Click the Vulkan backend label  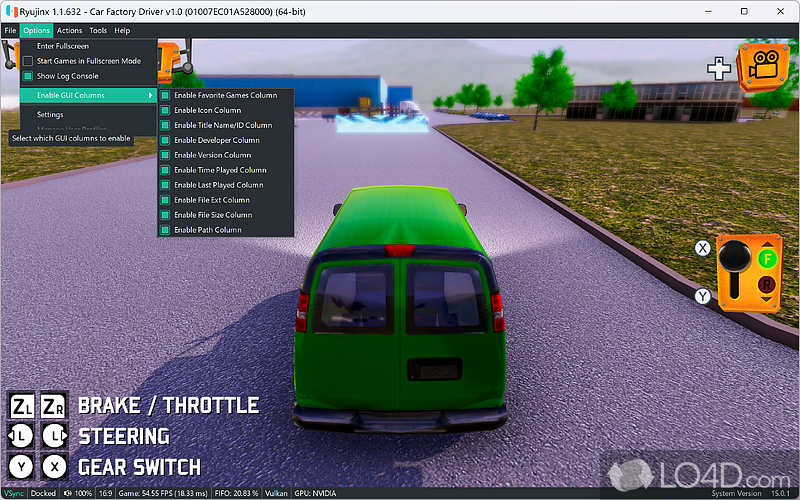[276, 493]
